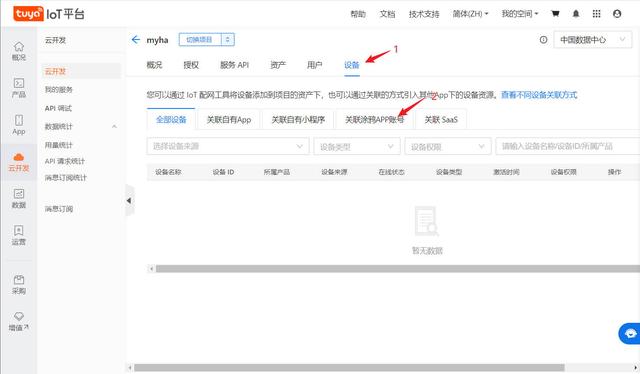Open the 选择设备来源 dropdown
The width and height of the screenshot is (640, 374).
(228, 146)
